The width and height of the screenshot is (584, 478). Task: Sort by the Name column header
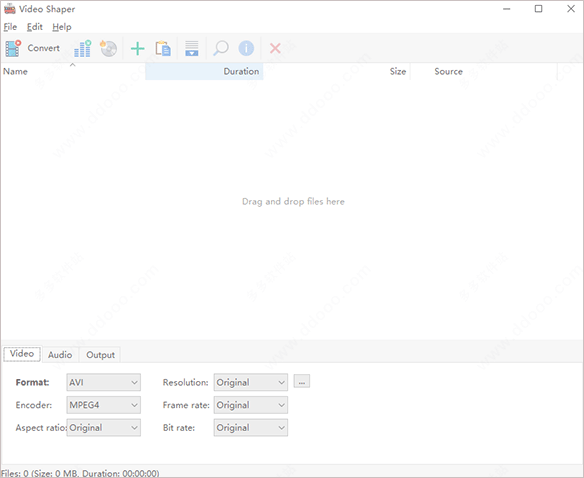tap(73, 71)
